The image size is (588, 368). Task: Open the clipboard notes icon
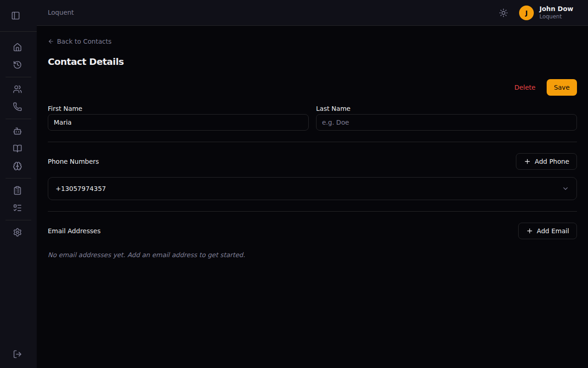pos(17,190)
